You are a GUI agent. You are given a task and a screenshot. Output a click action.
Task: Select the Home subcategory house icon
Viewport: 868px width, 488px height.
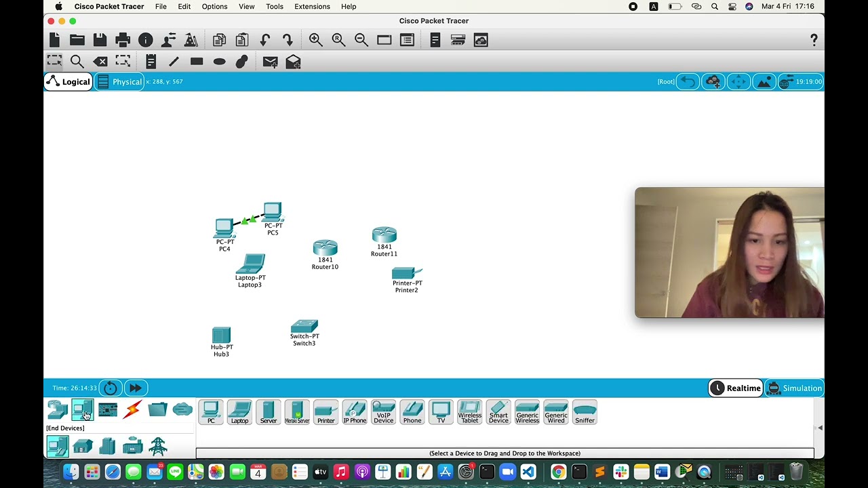coord(83,446)
